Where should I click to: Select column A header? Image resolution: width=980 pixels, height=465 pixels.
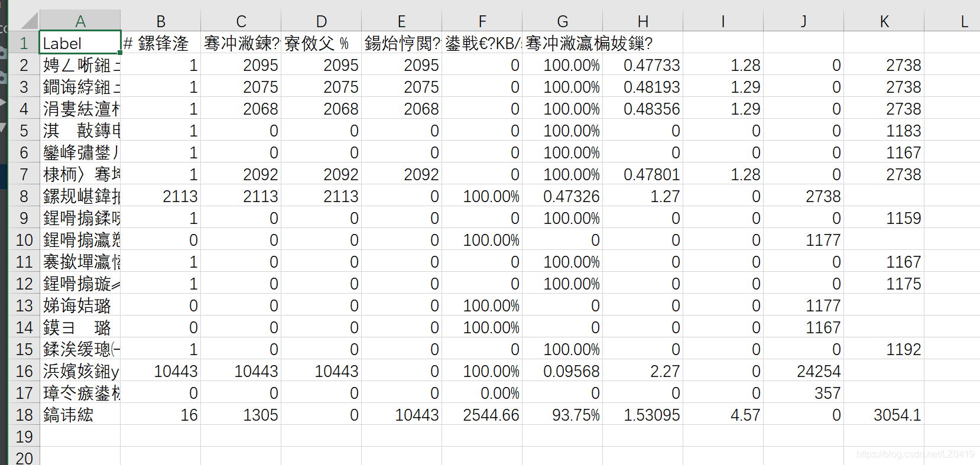[80, 21]
